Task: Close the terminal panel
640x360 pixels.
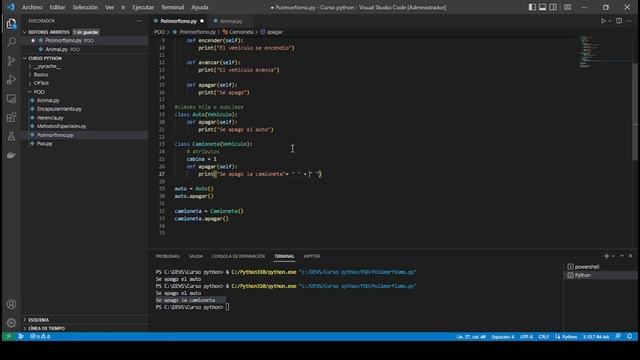Action: pyautogui.click(x=630, y=256)
